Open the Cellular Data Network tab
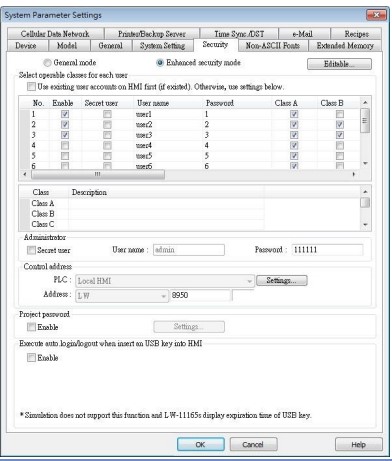The image size is (392, 461). pyautogui.click(x=55, y=34)
